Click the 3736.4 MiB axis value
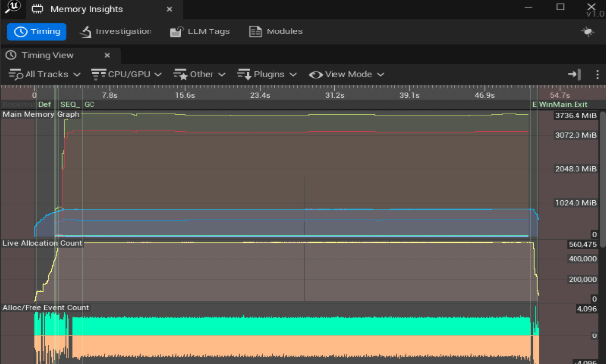The image size is (606, 364). point(576,115)
